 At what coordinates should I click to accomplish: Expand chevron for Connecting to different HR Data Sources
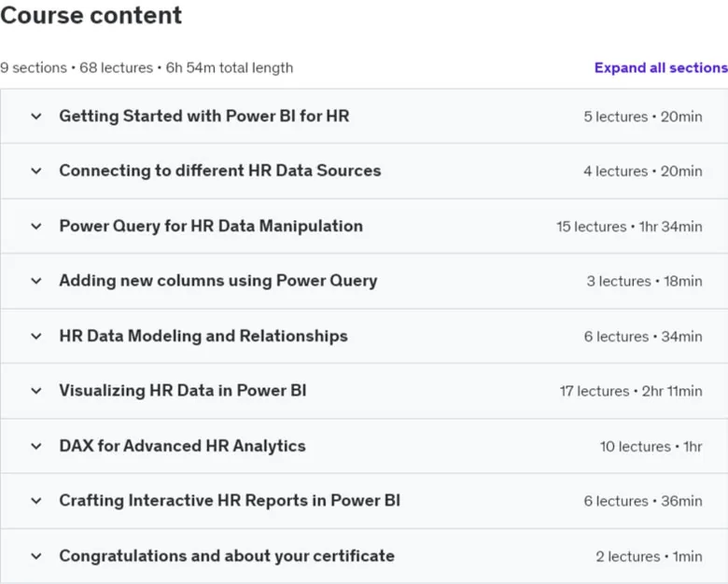point(36,171)
